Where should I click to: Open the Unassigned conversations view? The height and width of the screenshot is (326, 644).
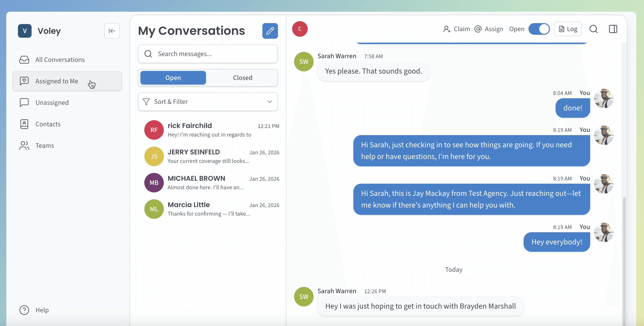52,103
